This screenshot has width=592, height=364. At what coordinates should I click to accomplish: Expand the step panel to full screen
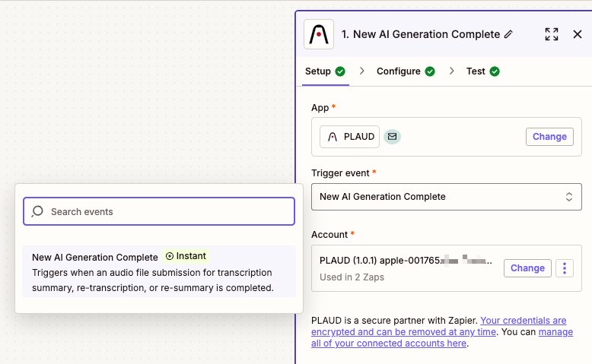pos(551,34)
